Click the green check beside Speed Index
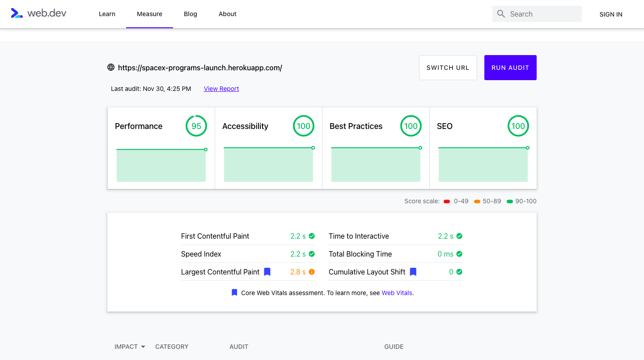Viewport: 644px width, 360px height. tap(312, 254)
